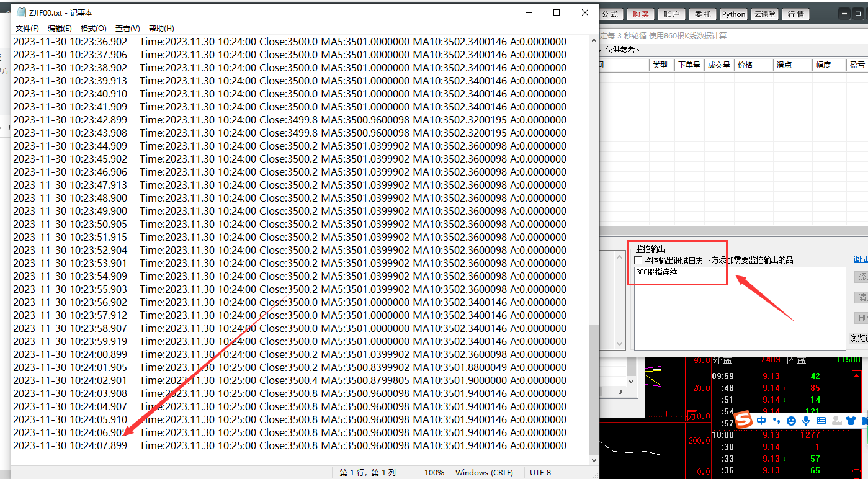Screen dimensions: 868x479
Task: Click UTF-8 encoding in status bar
Action: tap(539, 472)
